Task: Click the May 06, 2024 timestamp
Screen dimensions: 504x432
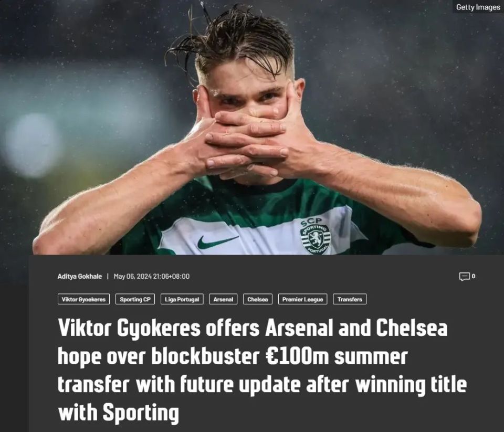Action: coord(152,277)
